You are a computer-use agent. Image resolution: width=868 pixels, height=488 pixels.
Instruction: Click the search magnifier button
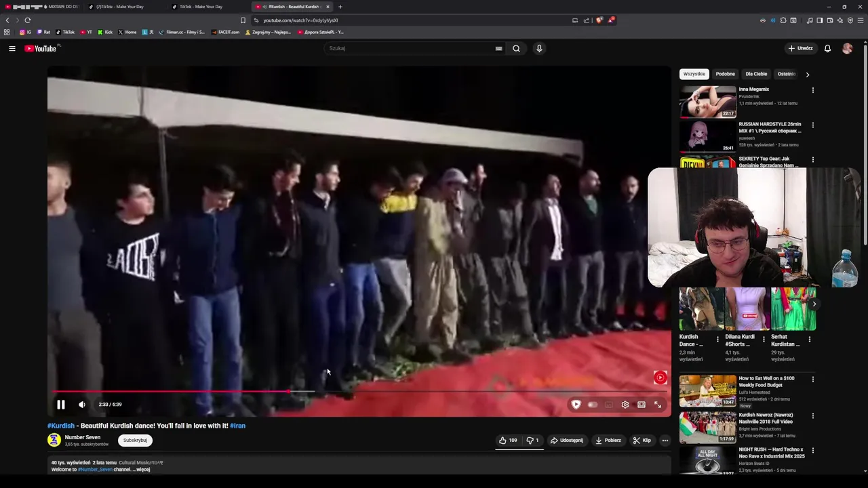[516, 48]
